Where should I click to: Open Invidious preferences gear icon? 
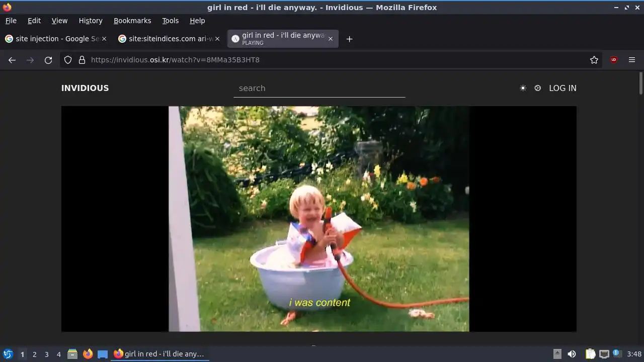(538, 88)
